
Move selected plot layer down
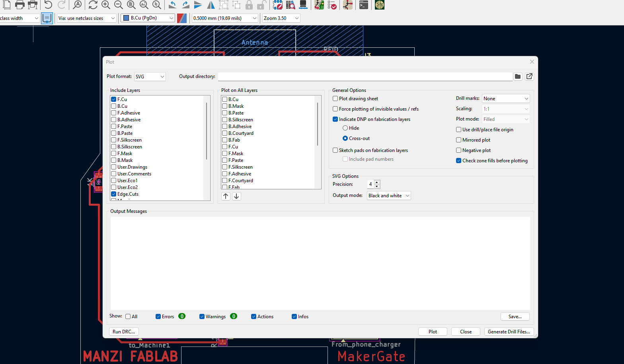(x=236, y=196)
